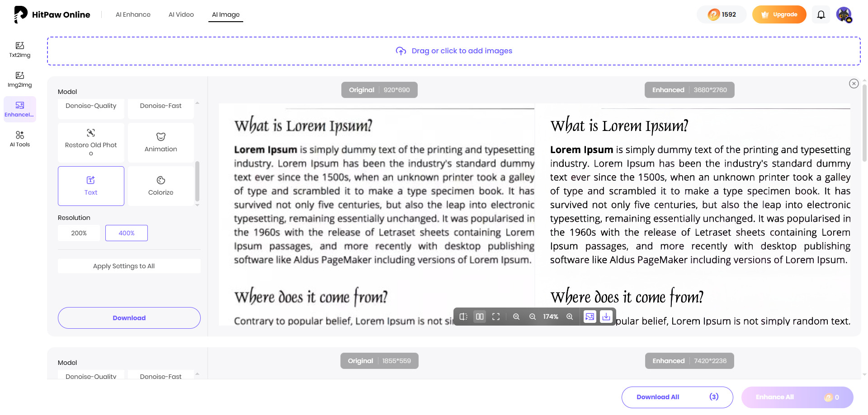Select the Img2Img sidebar tool
The image size is (868, 415).
point(19,79)
